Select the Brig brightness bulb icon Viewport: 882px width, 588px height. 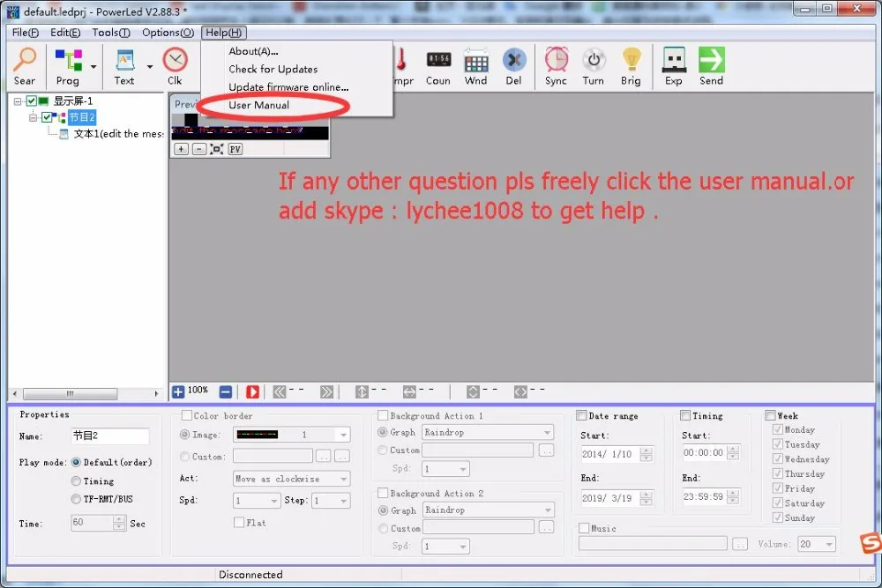631,66
